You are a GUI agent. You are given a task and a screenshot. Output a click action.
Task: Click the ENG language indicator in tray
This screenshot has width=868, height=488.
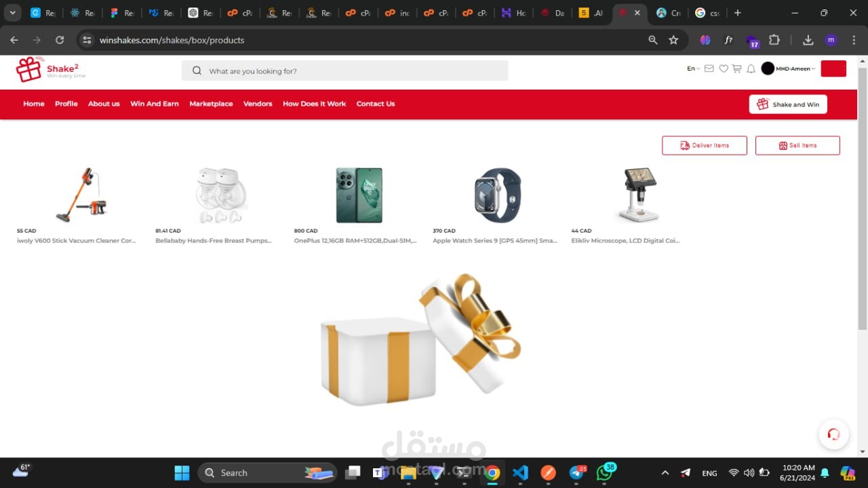pos(709,473)
